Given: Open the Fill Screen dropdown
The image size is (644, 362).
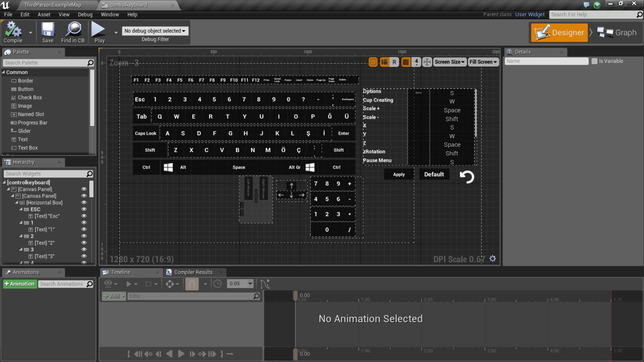Looking at the screenshot, I should (x=483, y=62).
